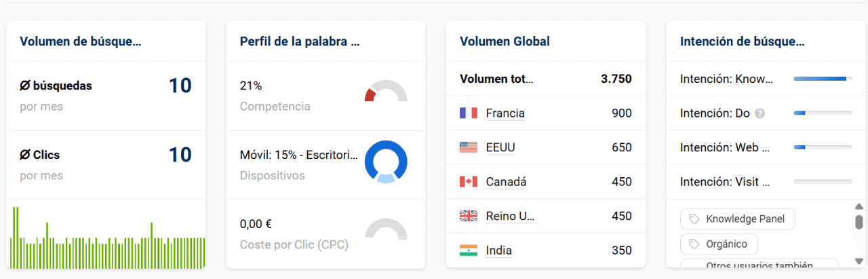Click the monthly search volume bar chart
This screenshot has height=279, width=868.
[107, 238]
